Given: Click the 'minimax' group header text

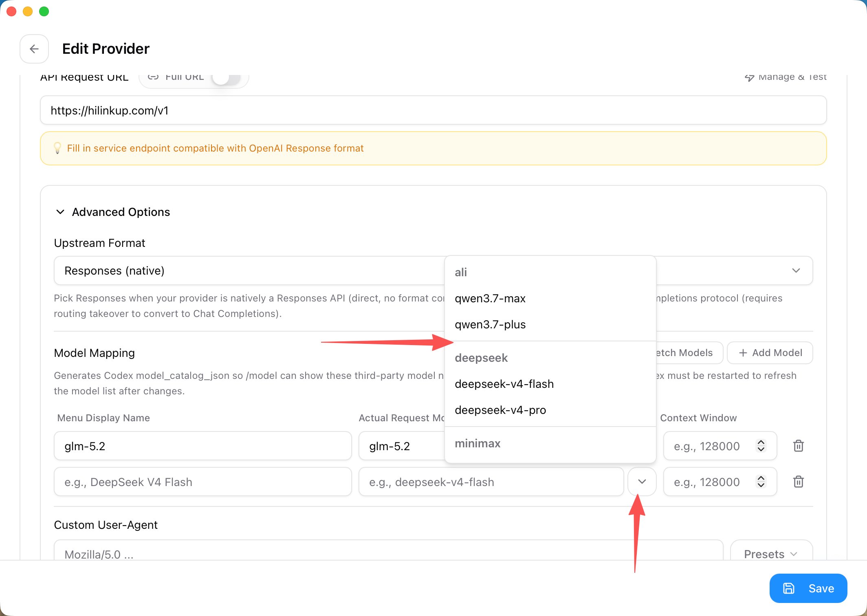Looking at the screenshot, I should pos(478,443).
